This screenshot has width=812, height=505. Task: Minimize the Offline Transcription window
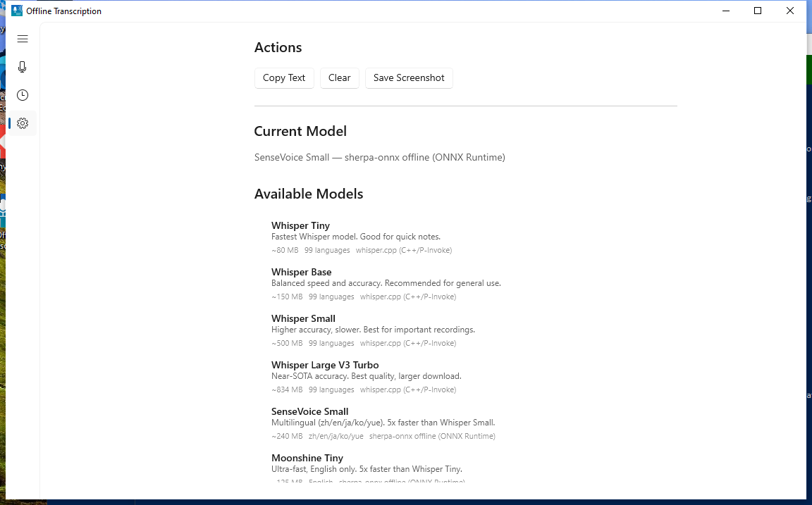tap(726, 11)
